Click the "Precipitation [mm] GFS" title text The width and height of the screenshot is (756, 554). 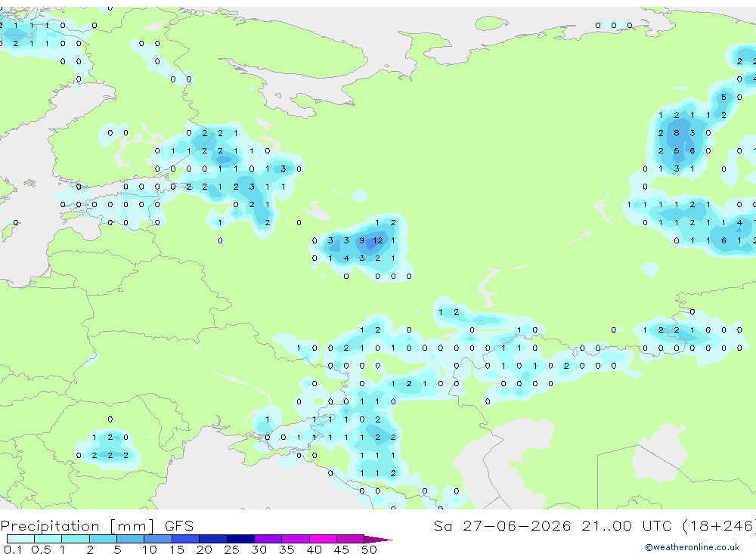coord(97,526)
